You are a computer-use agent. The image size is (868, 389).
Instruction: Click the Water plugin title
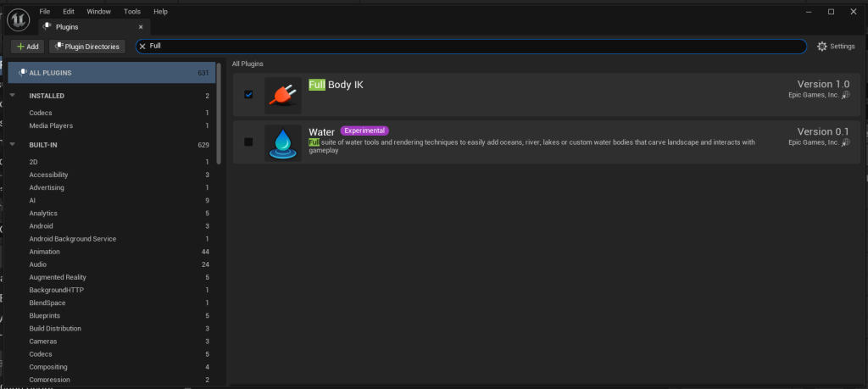click(321, 132)
